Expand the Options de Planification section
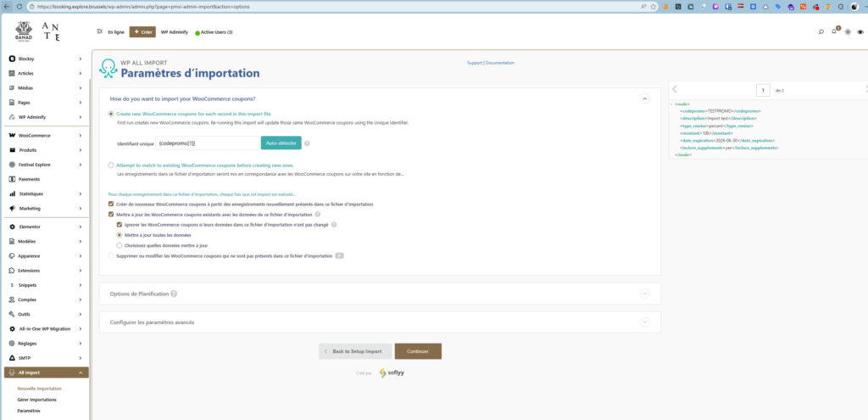Image resolution: width=868 pixels, height=420 pixels. [644, 294]
